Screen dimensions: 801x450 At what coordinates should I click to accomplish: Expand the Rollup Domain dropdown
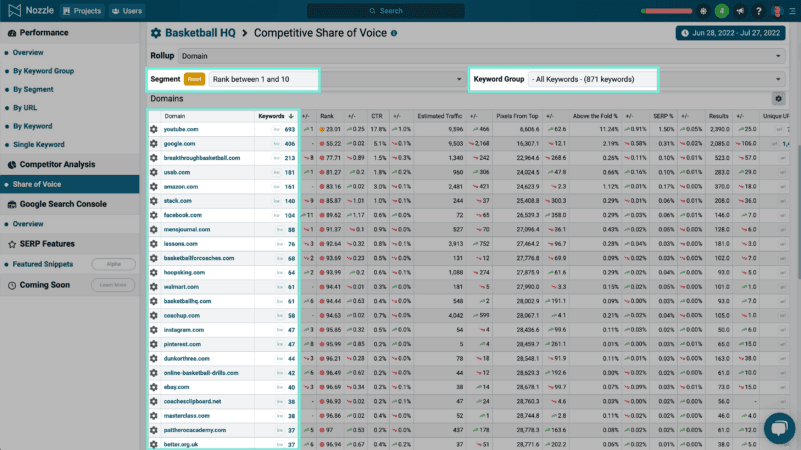pyautogui.click(x=481, y=56)
